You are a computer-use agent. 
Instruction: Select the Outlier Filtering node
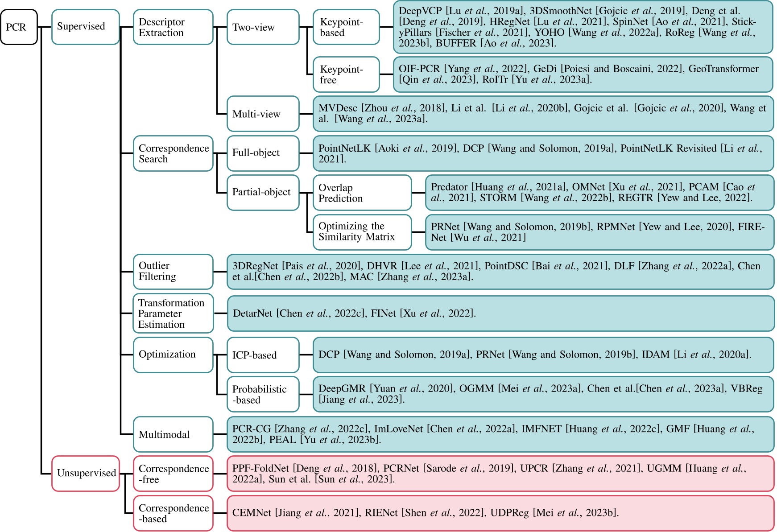(173, 272)
